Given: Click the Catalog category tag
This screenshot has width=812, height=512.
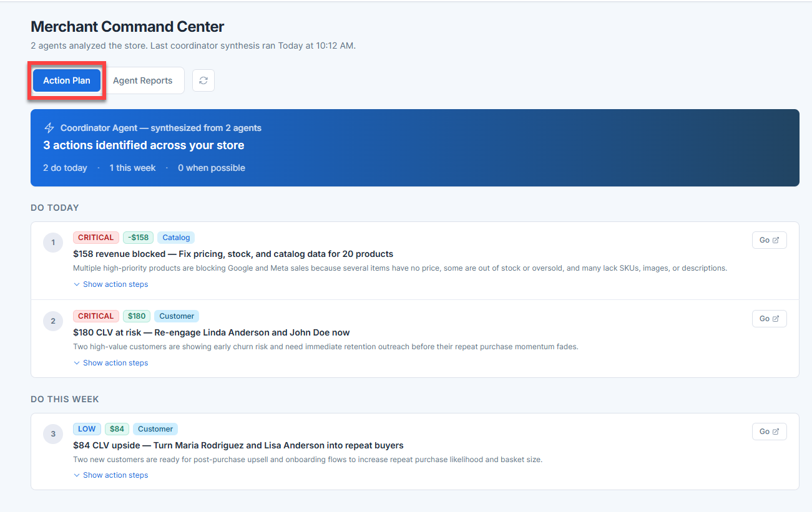Looking at the screenshot, I should (x=176, y=238).
